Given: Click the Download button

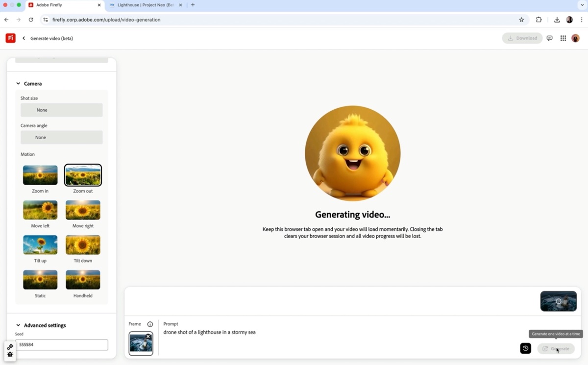Looking at the screenshot, I should click(522, 38).
